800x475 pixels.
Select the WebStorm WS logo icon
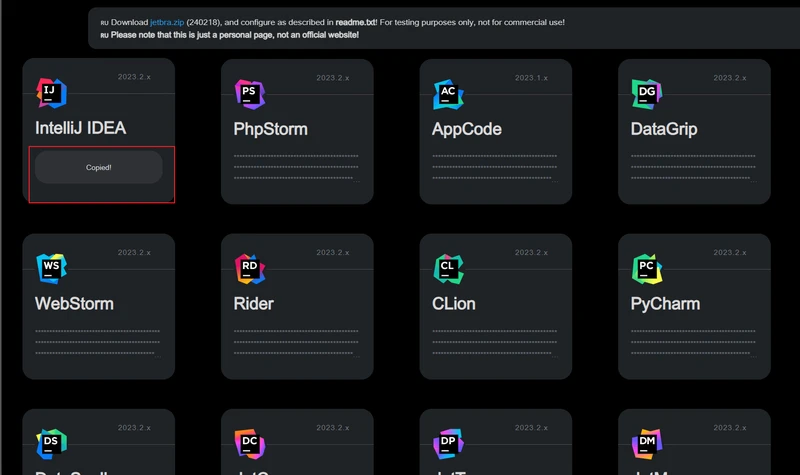coord(51,268)
